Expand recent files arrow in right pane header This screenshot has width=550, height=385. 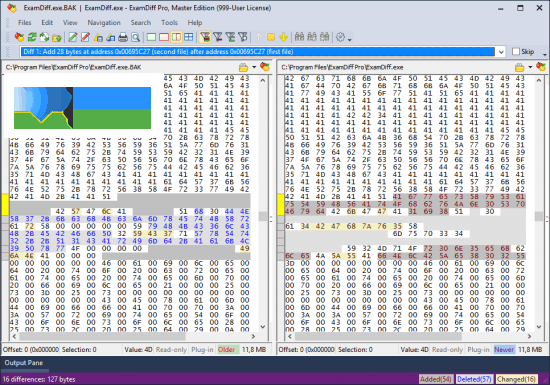point(530,67)
